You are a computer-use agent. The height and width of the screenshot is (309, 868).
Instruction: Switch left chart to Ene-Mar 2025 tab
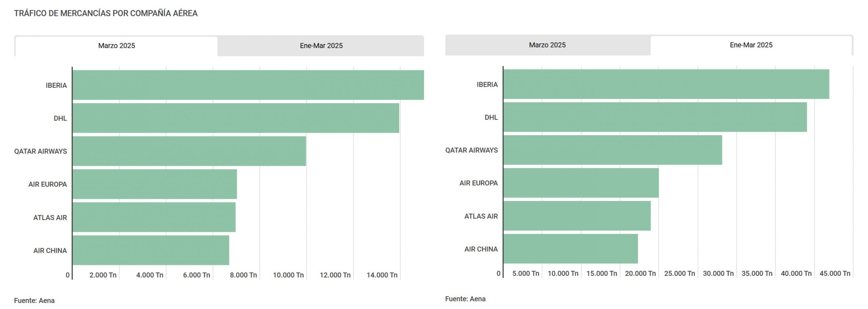coord(321,46)
